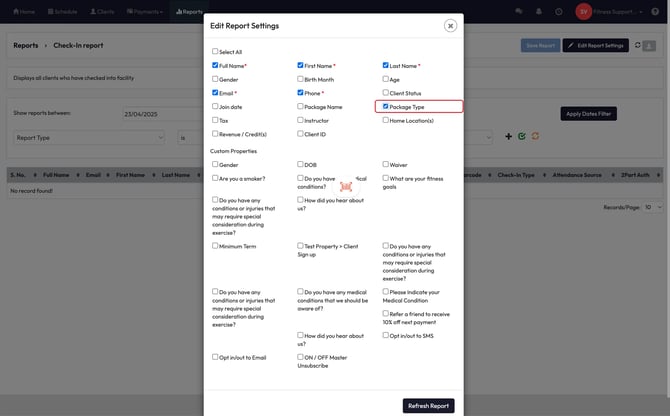Close the Edit Report Settings dialog
Viewport: 670px width, 416px height.
(450, 25)
